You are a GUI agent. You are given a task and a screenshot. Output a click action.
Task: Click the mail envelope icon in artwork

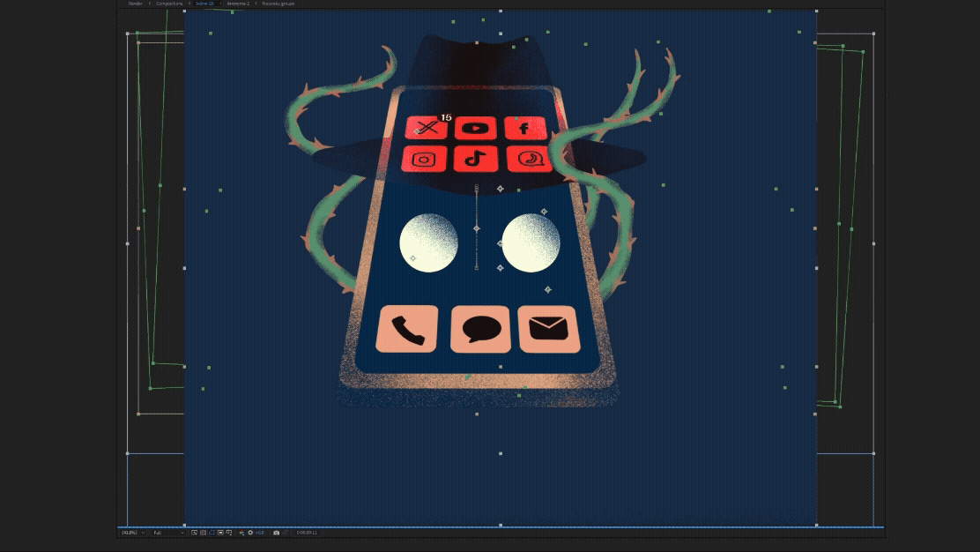pos(549,329)
